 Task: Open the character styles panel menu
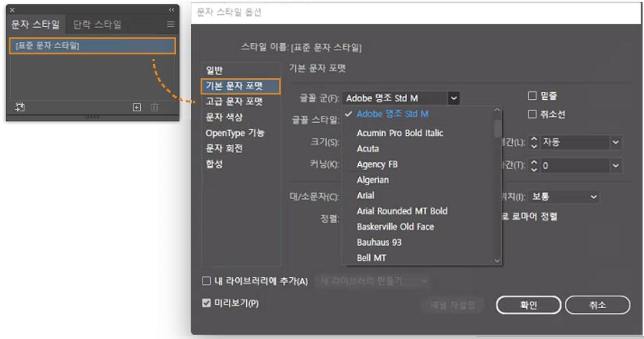(x=171, y=24)
